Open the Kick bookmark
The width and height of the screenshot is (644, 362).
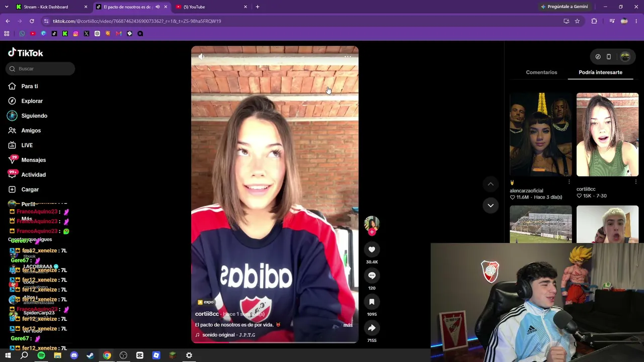[65, 34]
